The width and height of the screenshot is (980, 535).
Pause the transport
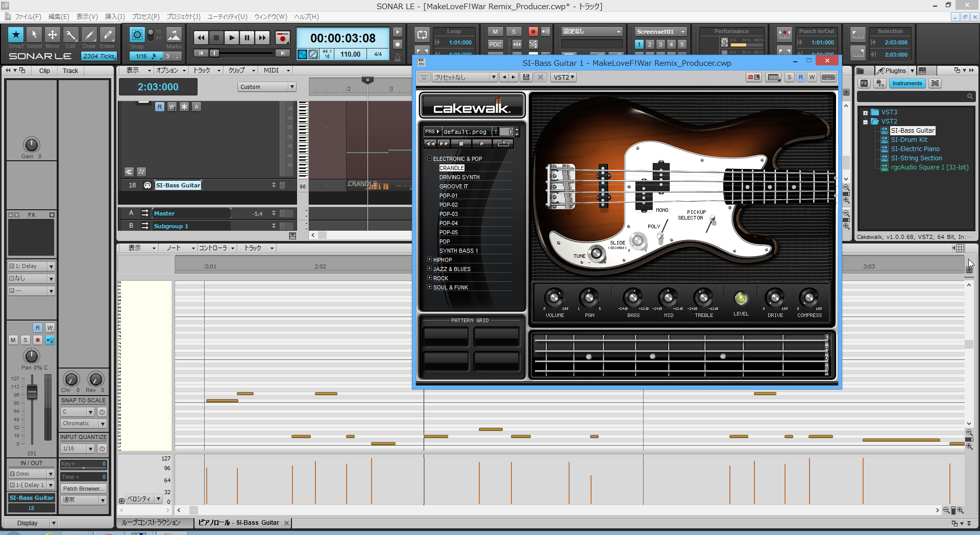click(247, 38)
